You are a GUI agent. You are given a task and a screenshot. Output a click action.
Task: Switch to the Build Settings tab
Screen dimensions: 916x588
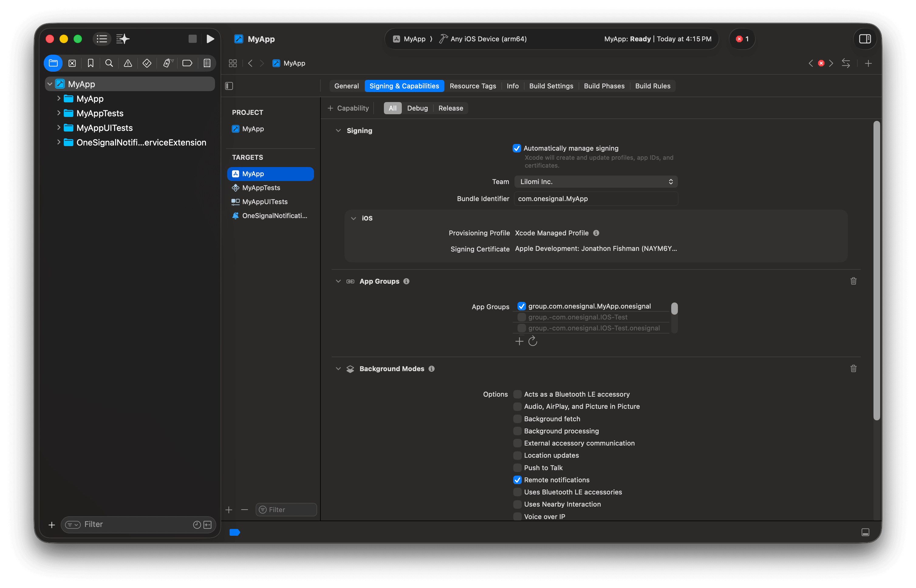point(551,86)
